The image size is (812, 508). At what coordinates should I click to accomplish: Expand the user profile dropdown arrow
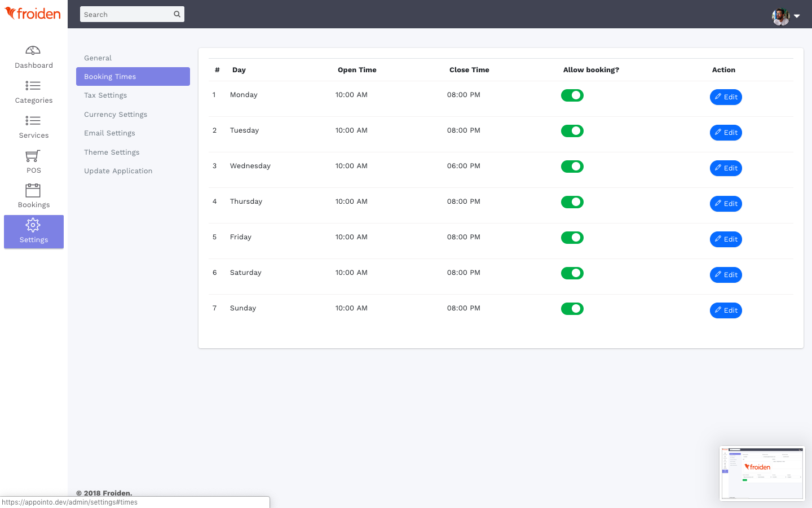(x=797, y=16)
